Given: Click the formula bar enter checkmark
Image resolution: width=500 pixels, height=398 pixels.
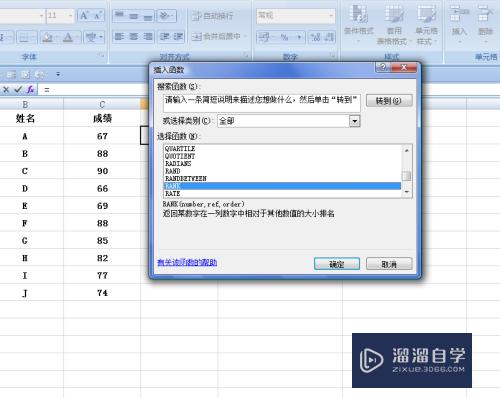Looking at the screenshot, I should pos(18,89).
